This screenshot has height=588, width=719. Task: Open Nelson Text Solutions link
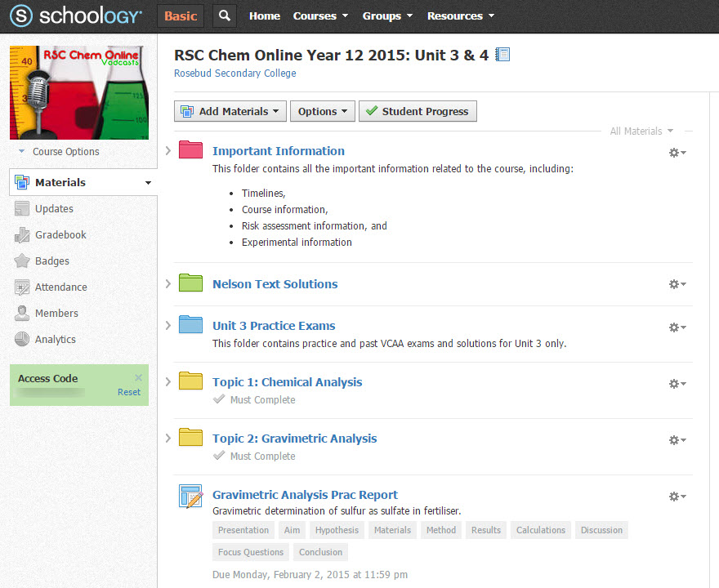pyautogui.click(x=275, y=284)
